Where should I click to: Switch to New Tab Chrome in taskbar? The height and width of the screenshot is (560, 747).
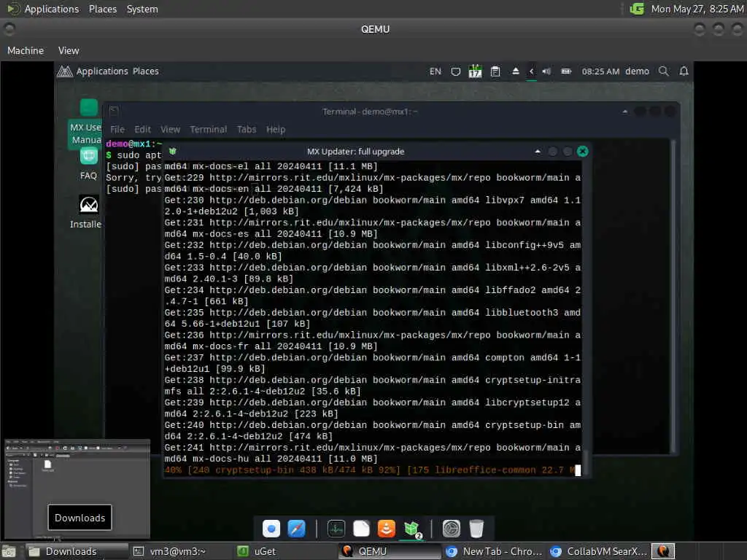tap(494, 551)
